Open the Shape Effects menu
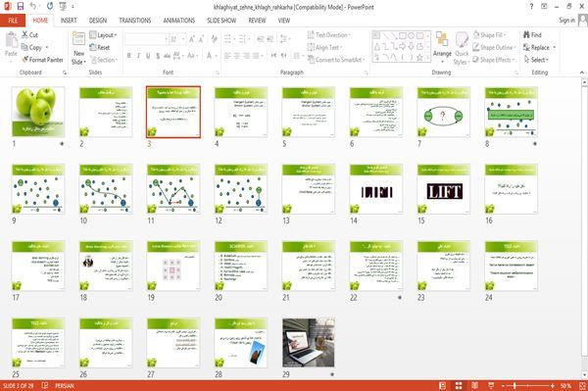 [x=494, y=60]
